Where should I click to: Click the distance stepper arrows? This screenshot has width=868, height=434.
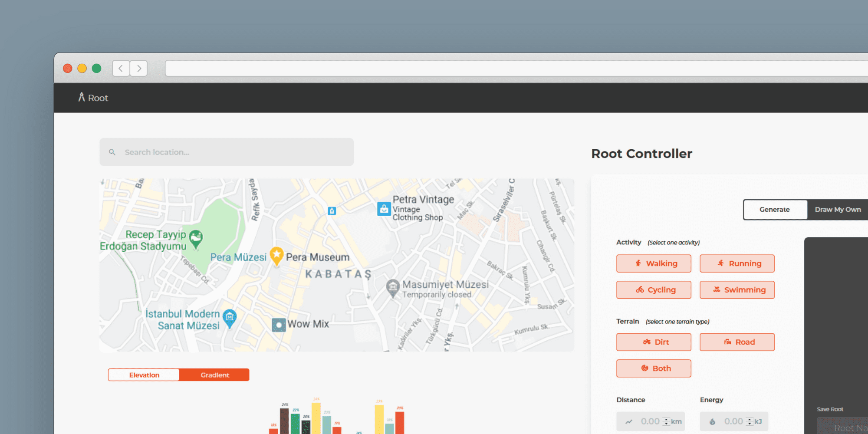(x=666, y=421)
